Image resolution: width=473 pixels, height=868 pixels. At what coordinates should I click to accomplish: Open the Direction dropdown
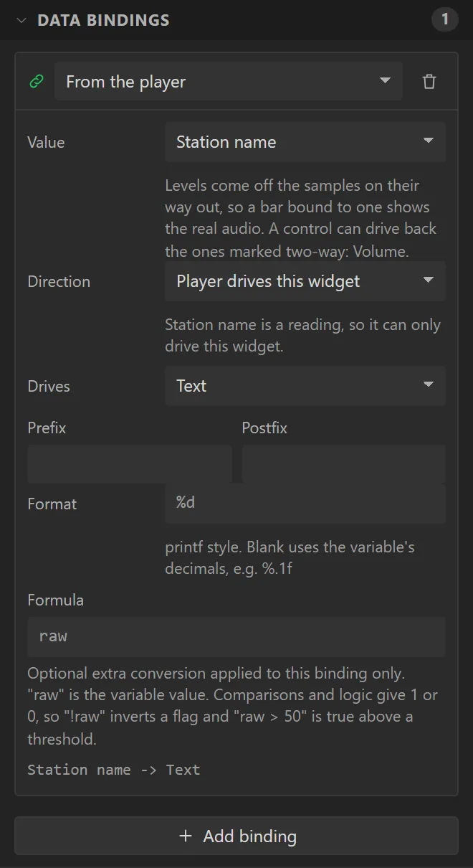click(305, 281)
